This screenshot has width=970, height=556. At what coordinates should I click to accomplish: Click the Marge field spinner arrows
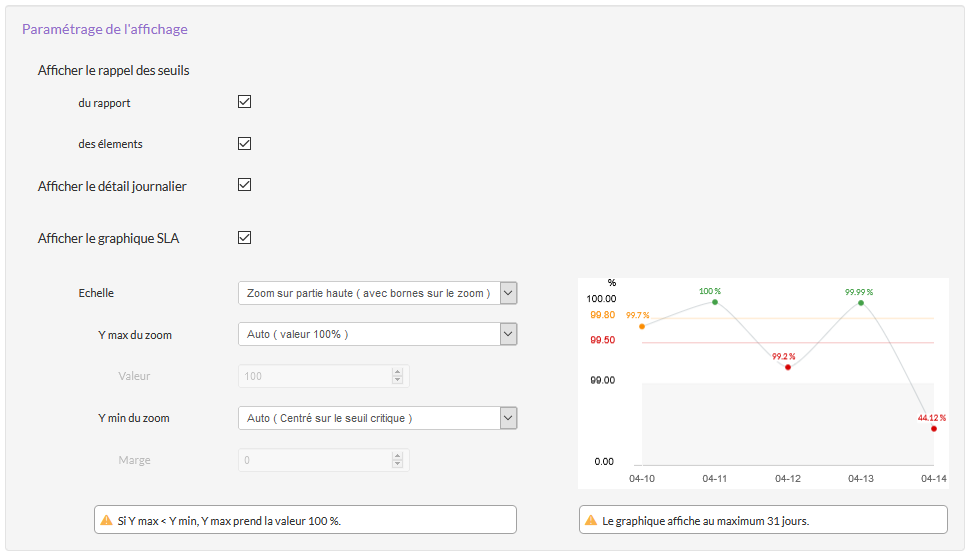tap(398, 460)
